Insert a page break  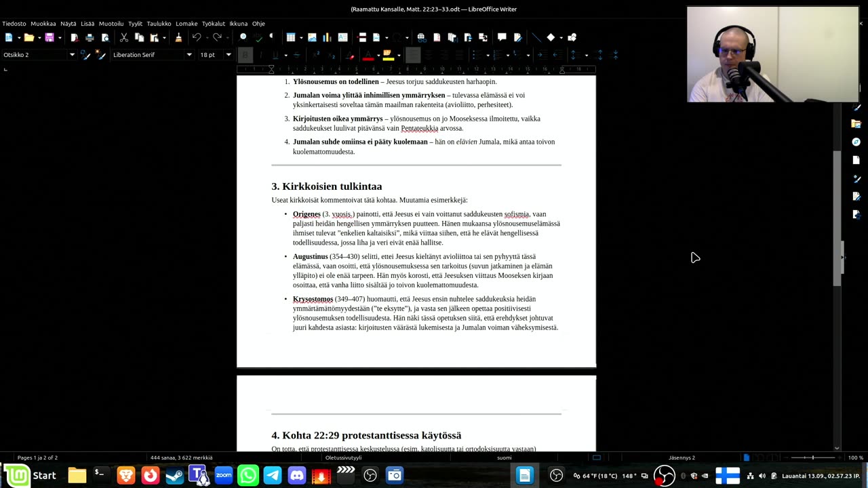pos(362,37)
